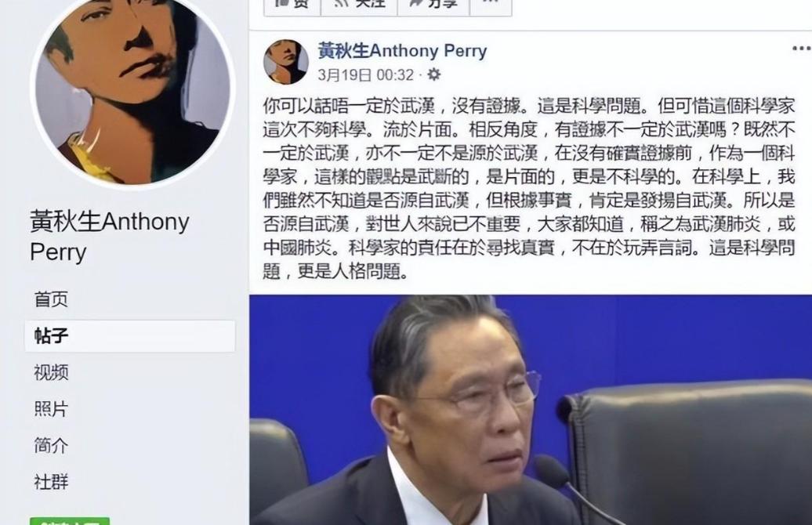Go to 首页 in sidebar
The width and height of the screenshot is (812, 525).
pos(51,299)
